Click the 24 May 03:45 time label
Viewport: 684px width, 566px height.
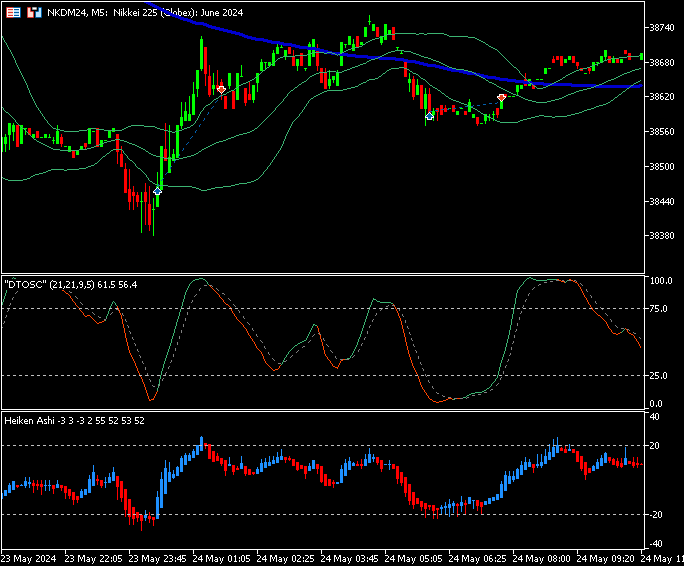(x=350, y=559)
